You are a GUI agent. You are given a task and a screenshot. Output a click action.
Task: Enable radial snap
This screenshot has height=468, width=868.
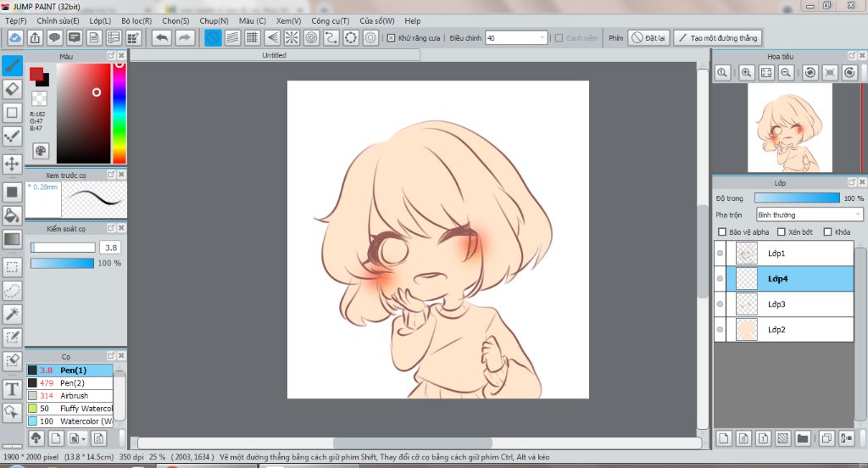click(292, 37)
